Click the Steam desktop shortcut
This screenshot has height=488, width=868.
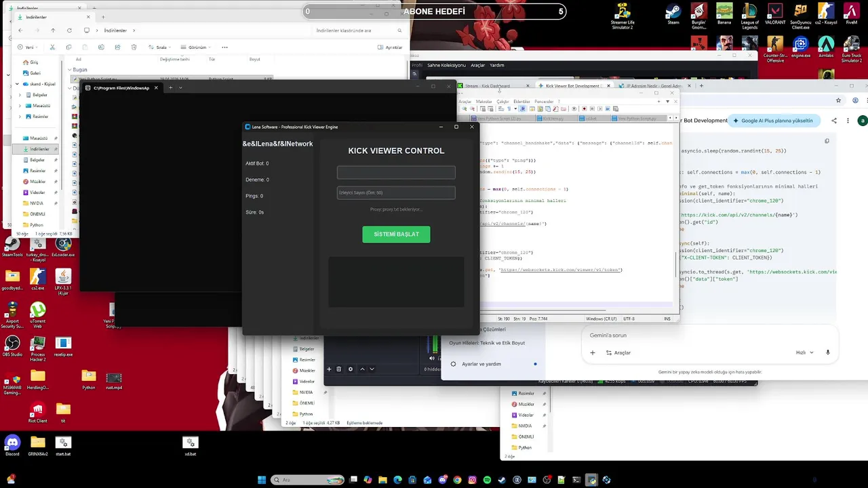[673, 14]
